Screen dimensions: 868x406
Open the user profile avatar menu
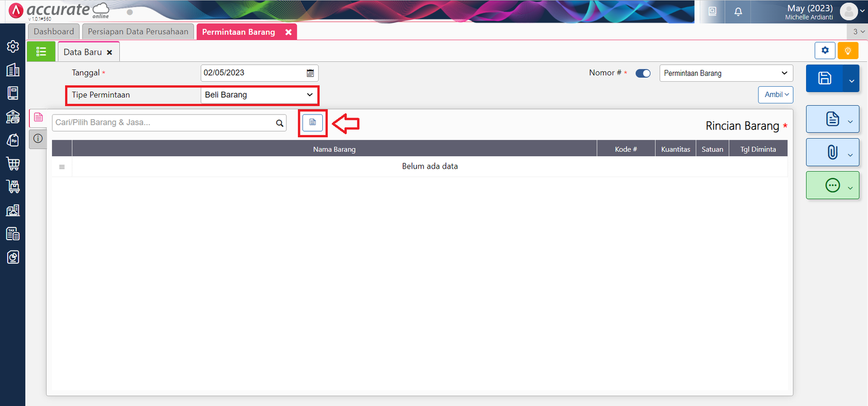848,11
